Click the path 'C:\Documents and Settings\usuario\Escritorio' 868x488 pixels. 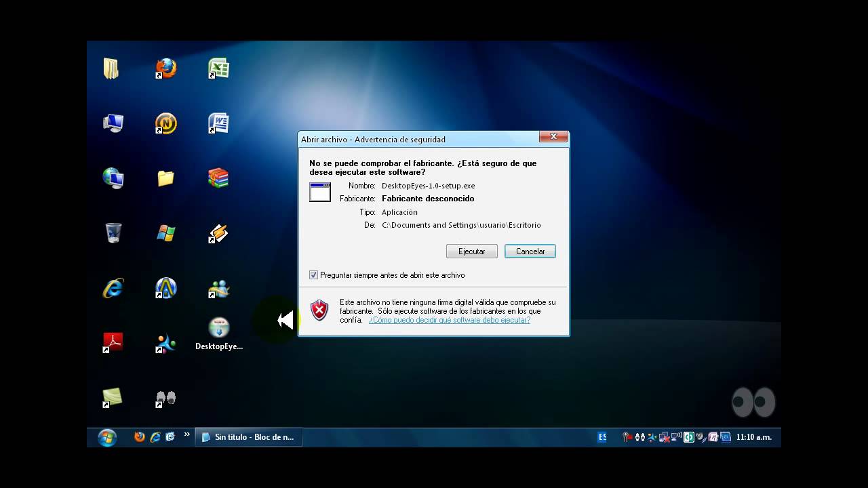click(x=461, y=225)
